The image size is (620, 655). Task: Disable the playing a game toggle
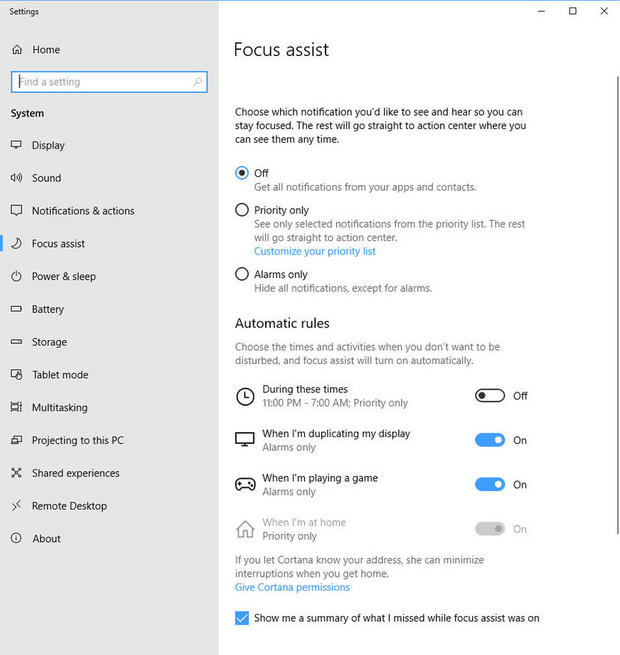coord(490,485)
